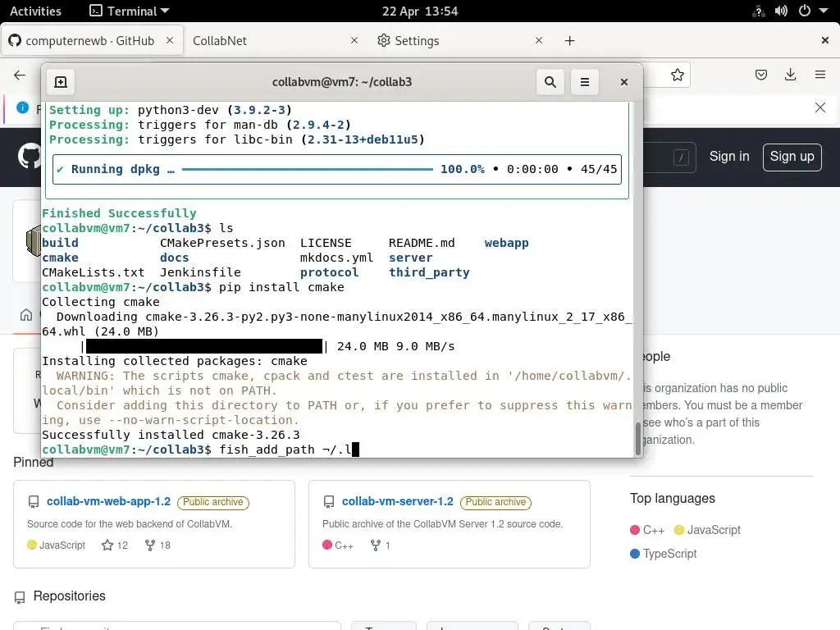Open a new browser tab

click(569, 41)
